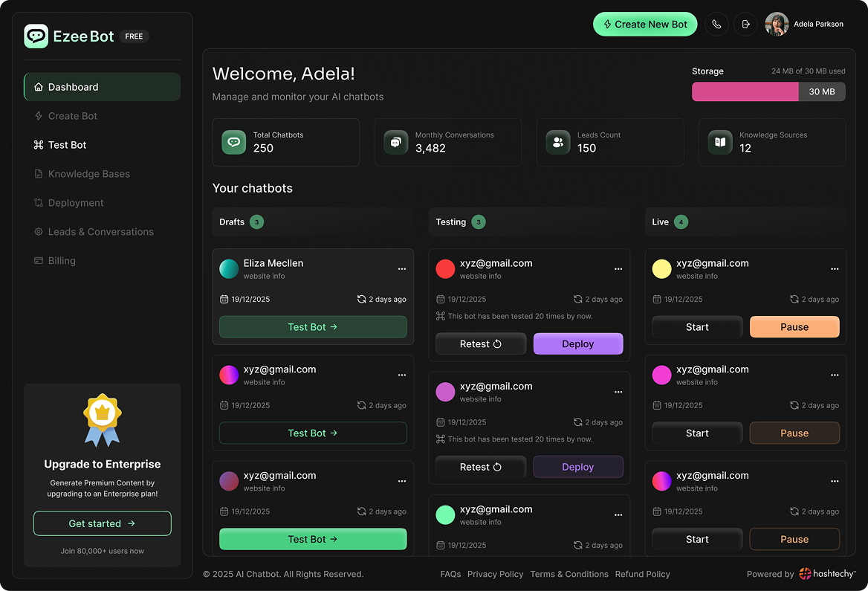This screenshot has width=868, height=591.
Task: Open the options menu on Eliza Mecllen's card
Action: coord(402,268)
